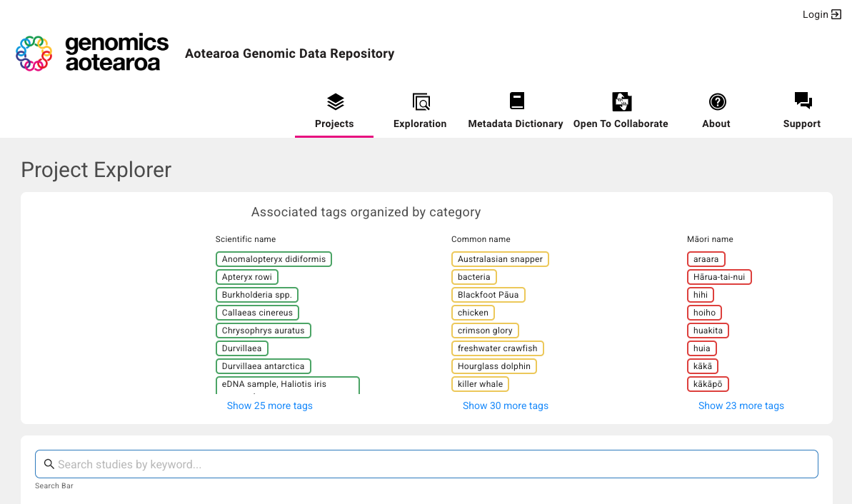Select the Projects stacked-layers icon
Viewport: 852px width, 504px height.
point(334,101)
